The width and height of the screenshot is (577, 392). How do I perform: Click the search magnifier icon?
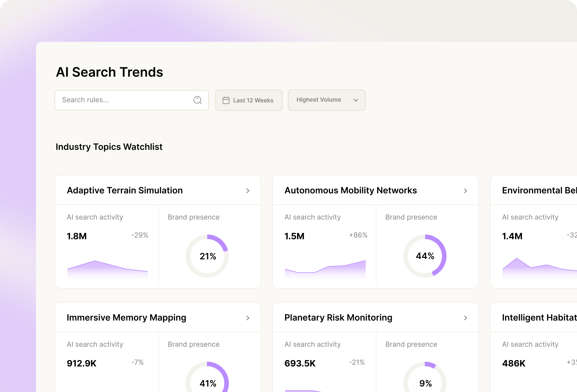(x=198, y=100)
